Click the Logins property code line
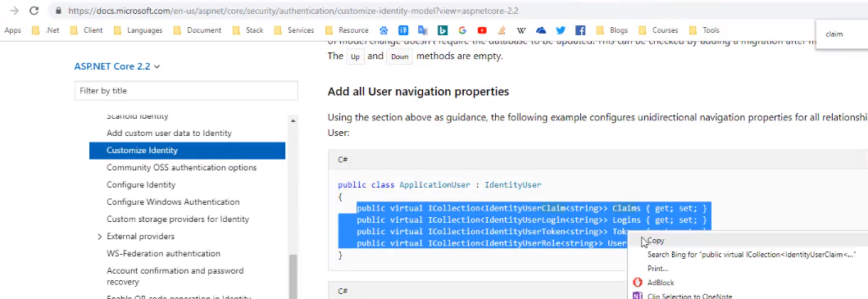 click(x=531, y=220)
